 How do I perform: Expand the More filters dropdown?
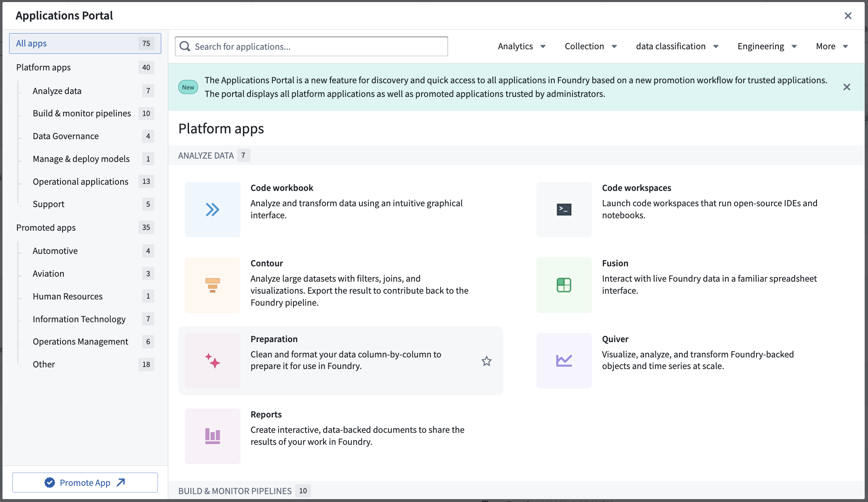[832, 46]
